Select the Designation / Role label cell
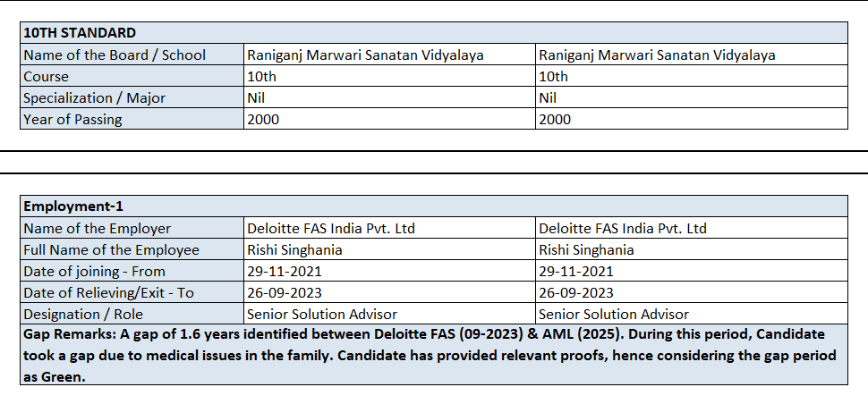The width and height of the screenshot is (868, 404). [82, 314]
